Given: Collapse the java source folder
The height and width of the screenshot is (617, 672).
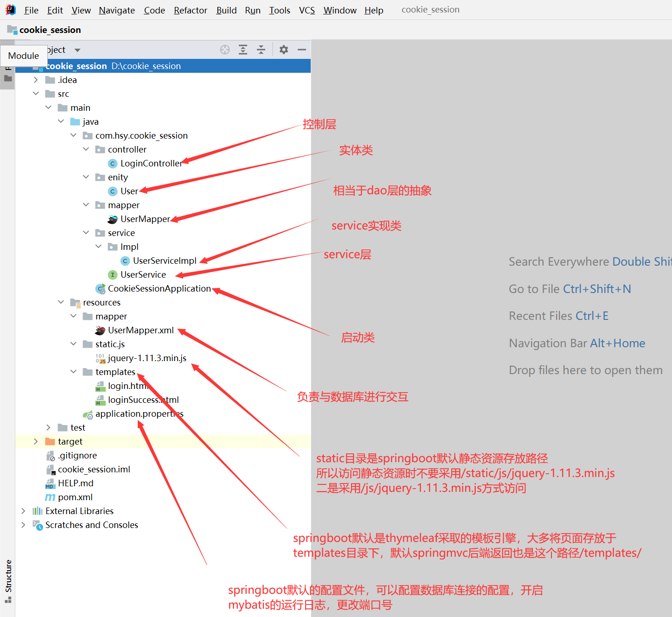Looking at the screenshot, I should coord(61,121).
